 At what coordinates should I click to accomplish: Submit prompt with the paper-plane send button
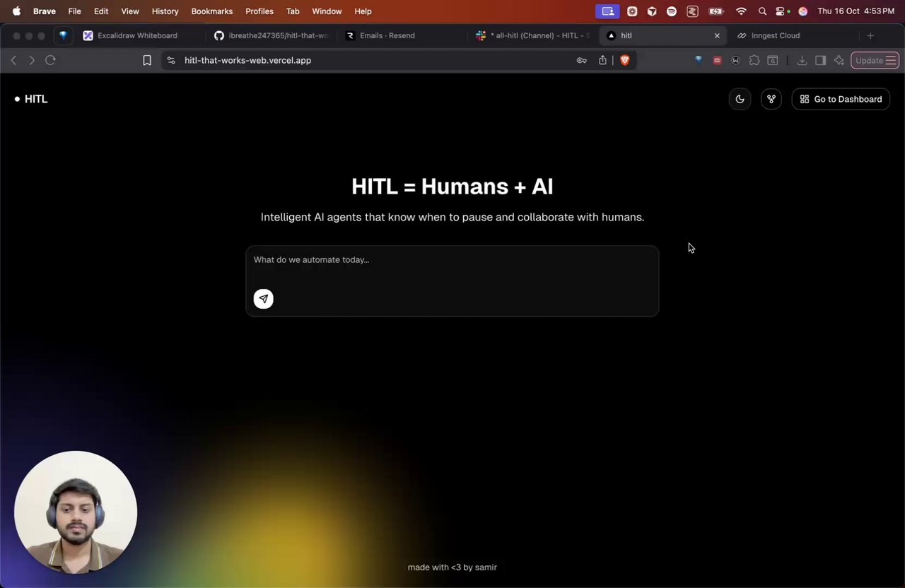[x=263, y=299]
